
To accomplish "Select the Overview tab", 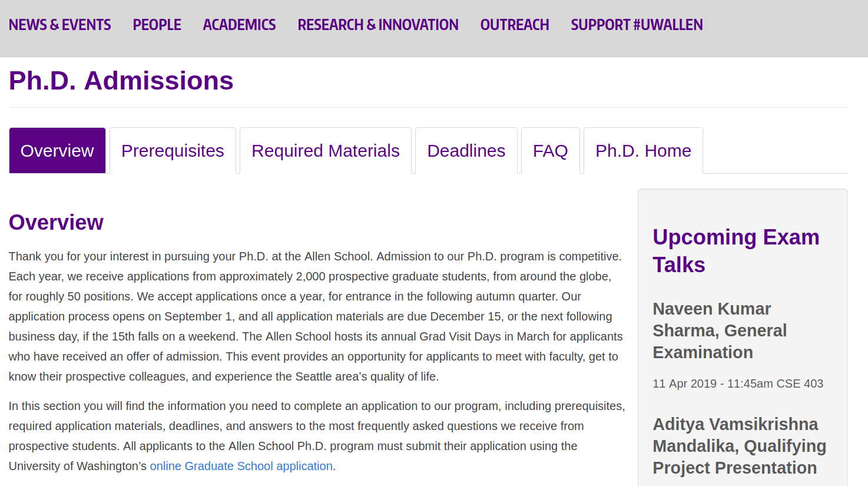I will click(x=57, y=151).
